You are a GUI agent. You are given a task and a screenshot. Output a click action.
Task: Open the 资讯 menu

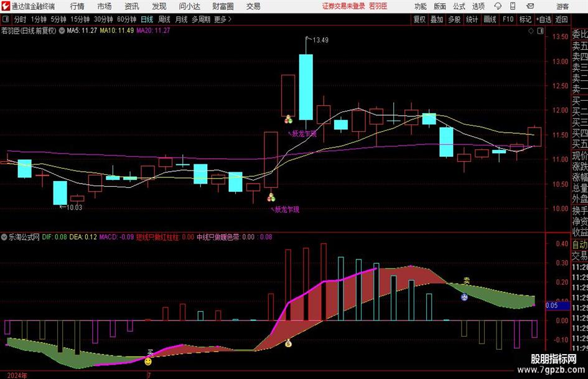(132, 6)
